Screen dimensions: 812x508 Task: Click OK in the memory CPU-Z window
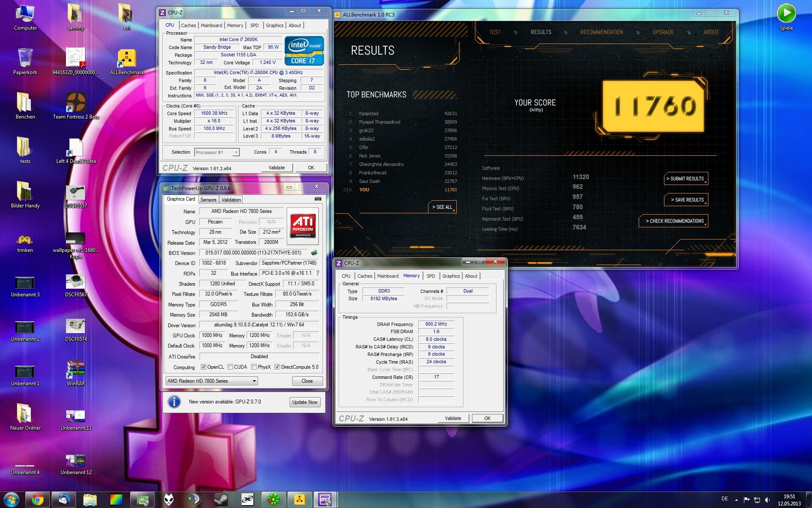pyautogui.click(x=487, y=418)
